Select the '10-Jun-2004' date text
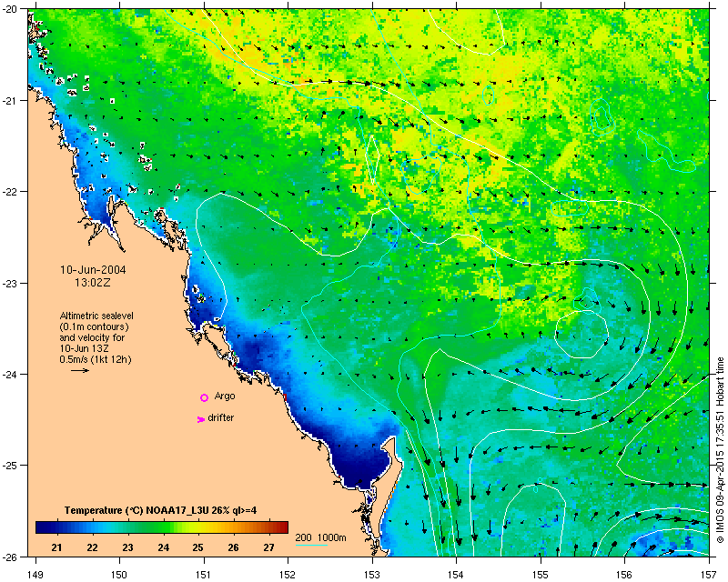 93,270
